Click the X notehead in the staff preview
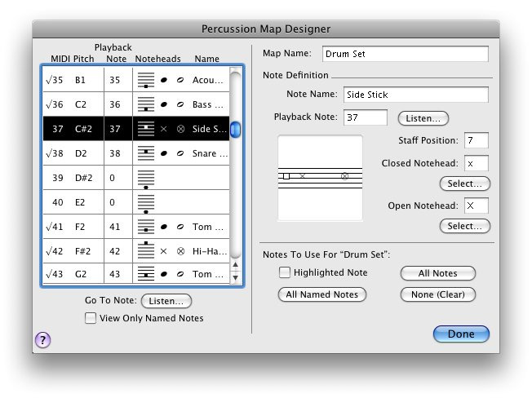Screen dimensions: 532x398 (x=303, y=176)
